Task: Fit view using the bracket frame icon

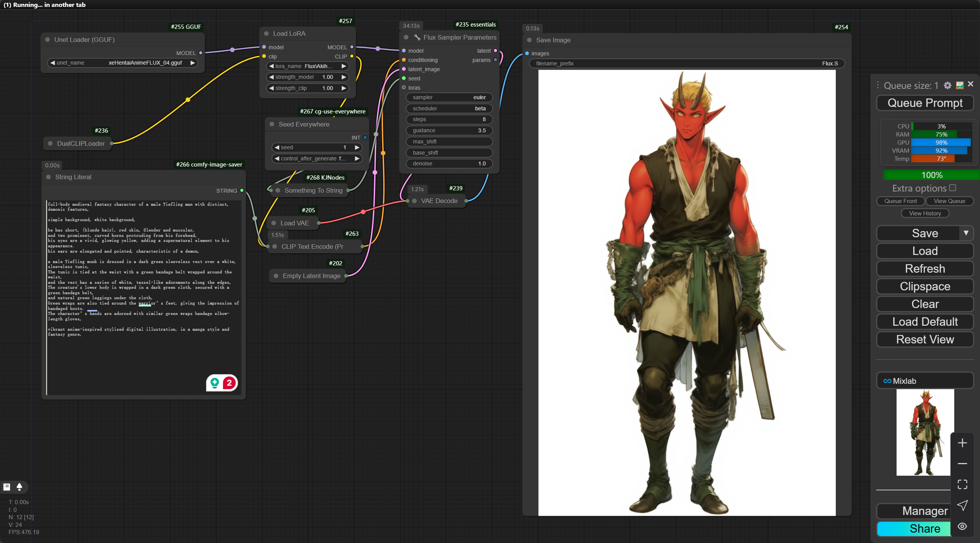Action: [962, 485]
